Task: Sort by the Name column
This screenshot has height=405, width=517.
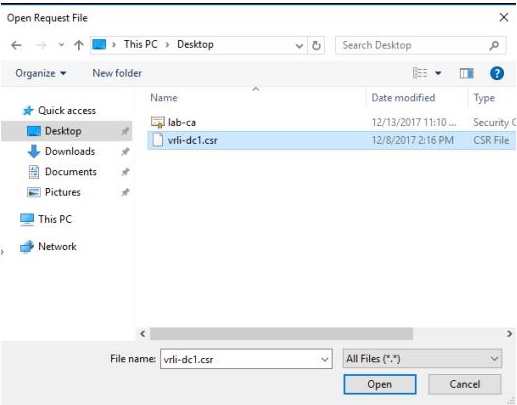Action: [164, 98]
